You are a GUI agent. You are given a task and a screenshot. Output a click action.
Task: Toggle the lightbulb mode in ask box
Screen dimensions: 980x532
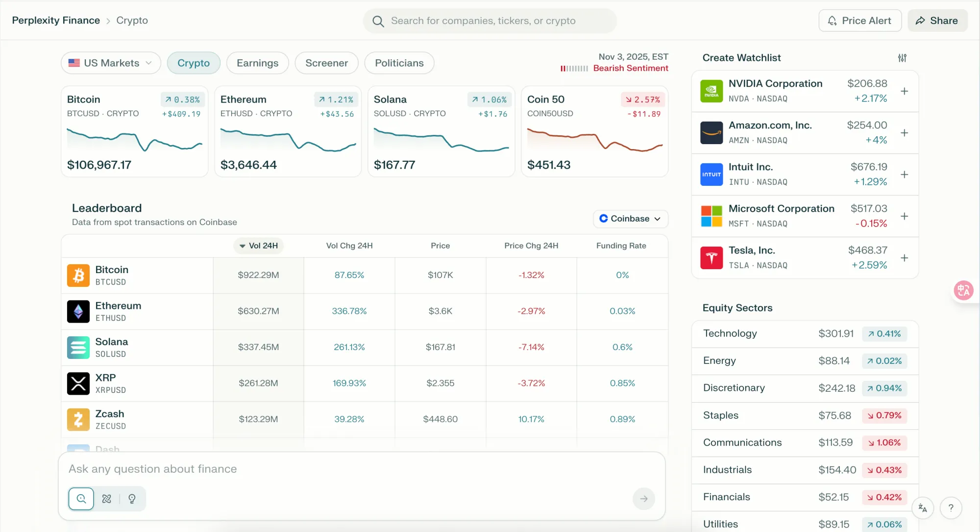132,499
